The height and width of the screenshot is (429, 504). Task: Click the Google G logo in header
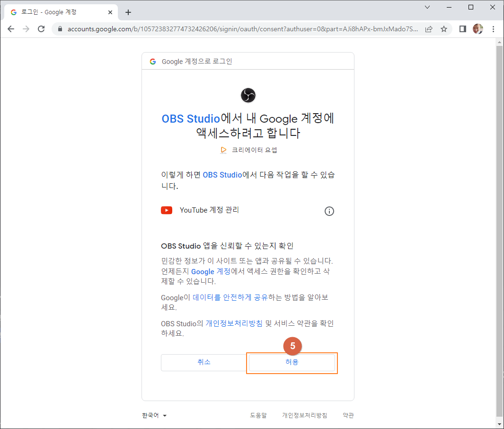pyautogui.click(x=153, y=62)
